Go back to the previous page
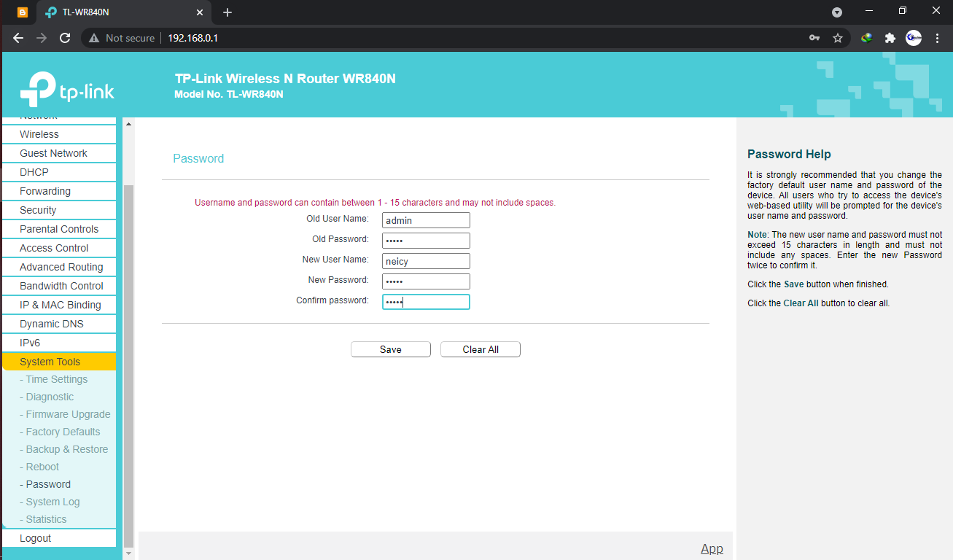The image size is (953, 560). pos(18,38)
